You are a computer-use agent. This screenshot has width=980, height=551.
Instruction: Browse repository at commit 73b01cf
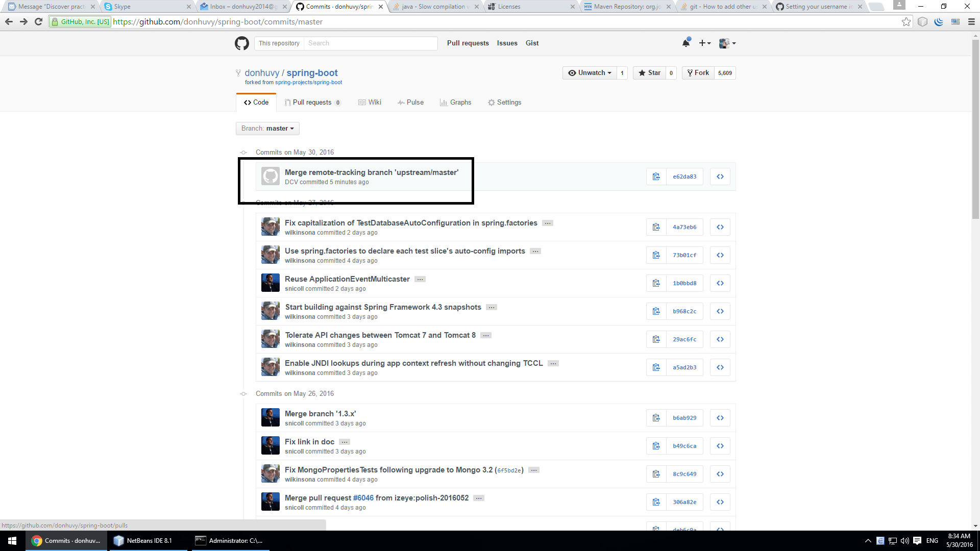pos(720,255)
